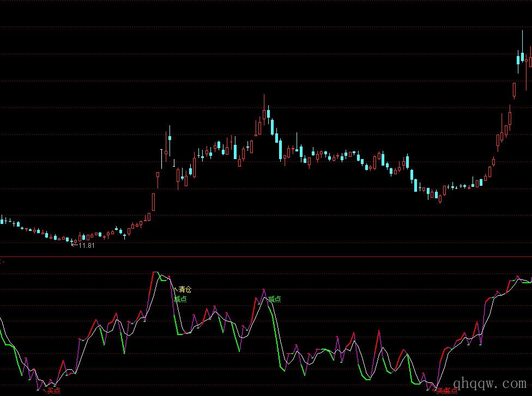The height and width of the screenshot is (396, 532).
Task: Click the indicator line's far-right end point
Action: pos(530,279)
